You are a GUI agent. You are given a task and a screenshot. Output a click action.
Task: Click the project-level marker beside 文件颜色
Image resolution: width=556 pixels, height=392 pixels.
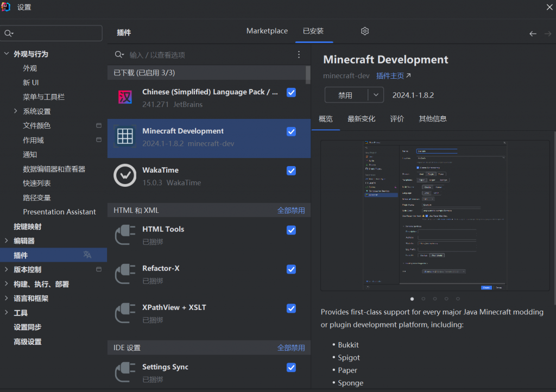tap(99, 125)
